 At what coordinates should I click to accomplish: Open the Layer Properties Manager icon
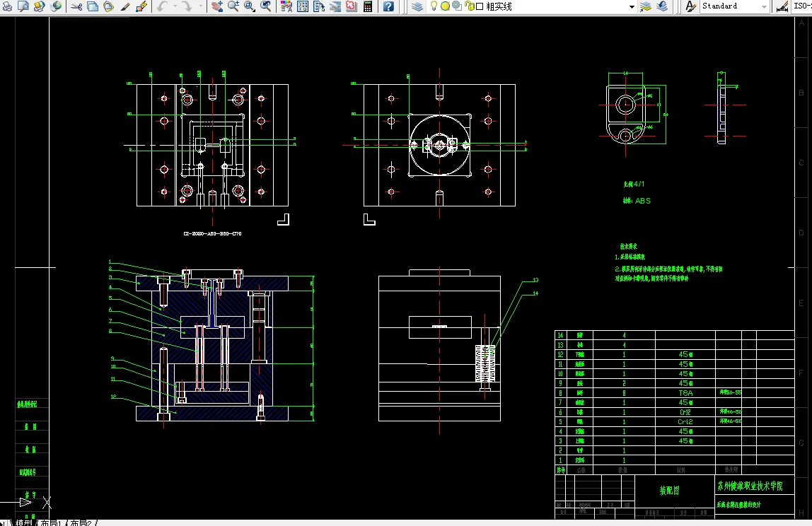417,6
